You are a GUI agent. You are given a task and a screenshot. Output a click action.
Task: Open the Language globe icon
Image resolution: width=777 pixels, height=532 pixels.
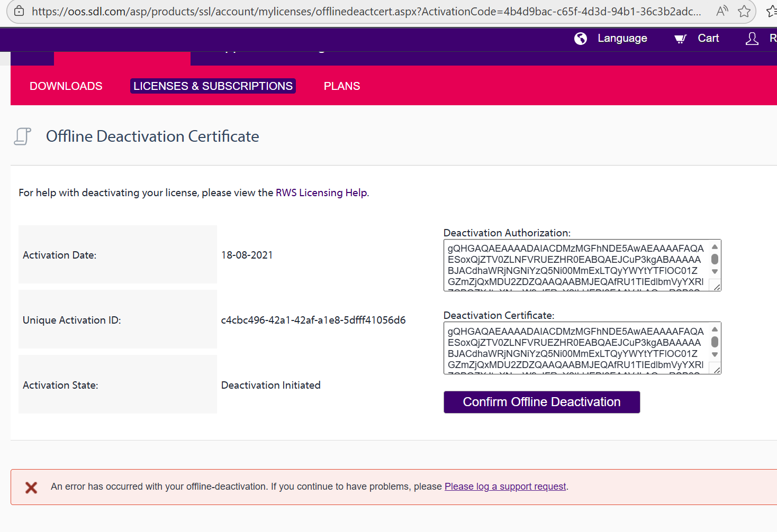tap(581, 39)
